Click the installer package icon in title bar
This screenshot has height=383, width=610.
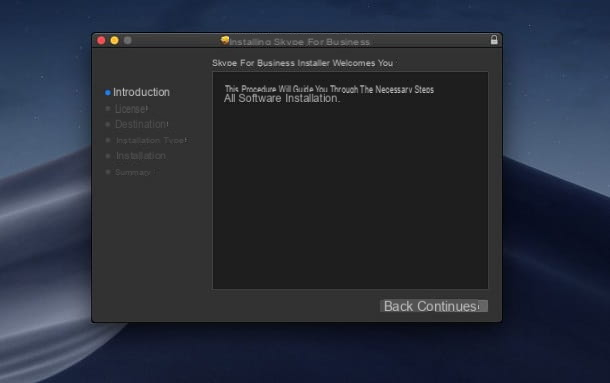pos(224,40)
